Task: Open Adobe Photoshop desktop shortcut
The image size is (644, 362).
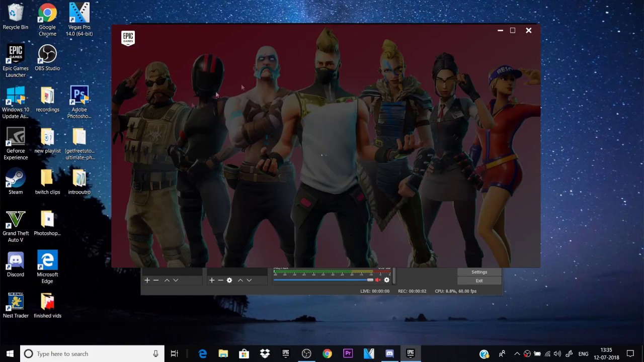Action: 79,103
